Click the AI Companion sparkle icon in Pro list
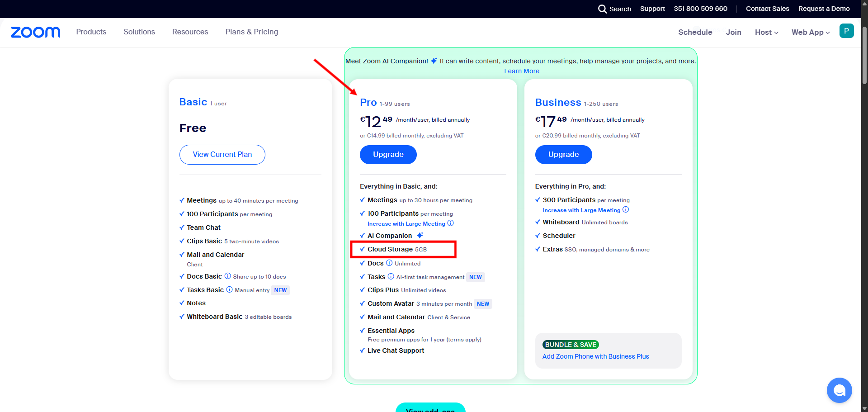The image size is (868, 412). [420, 235]
